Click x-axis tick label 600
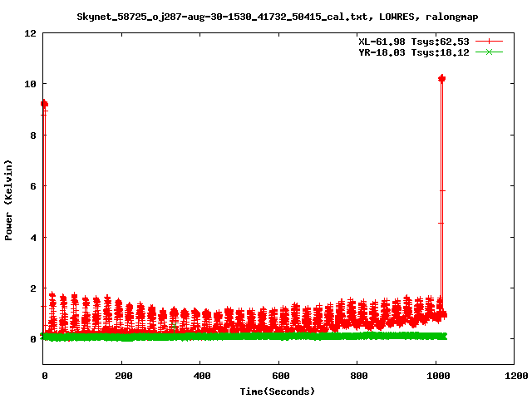This screenshot has width=532, height=399. 280,376
